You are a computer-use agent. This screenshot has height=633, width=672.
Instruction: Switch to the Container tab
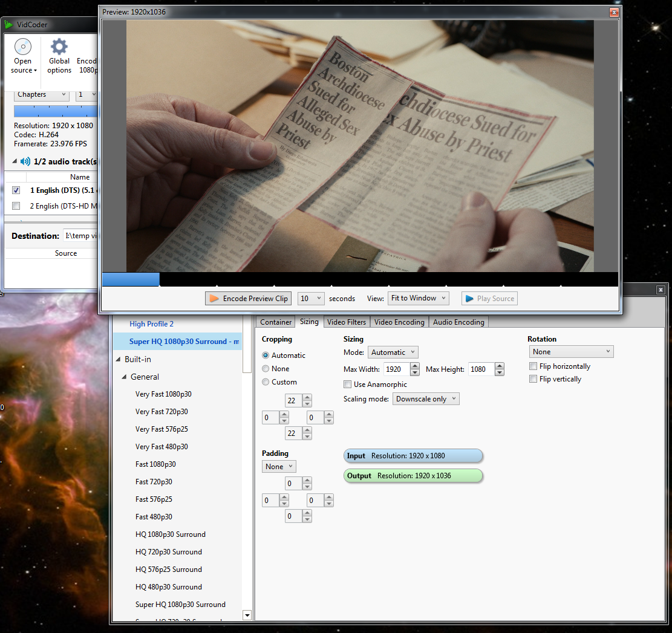click(x=276, y=322)
